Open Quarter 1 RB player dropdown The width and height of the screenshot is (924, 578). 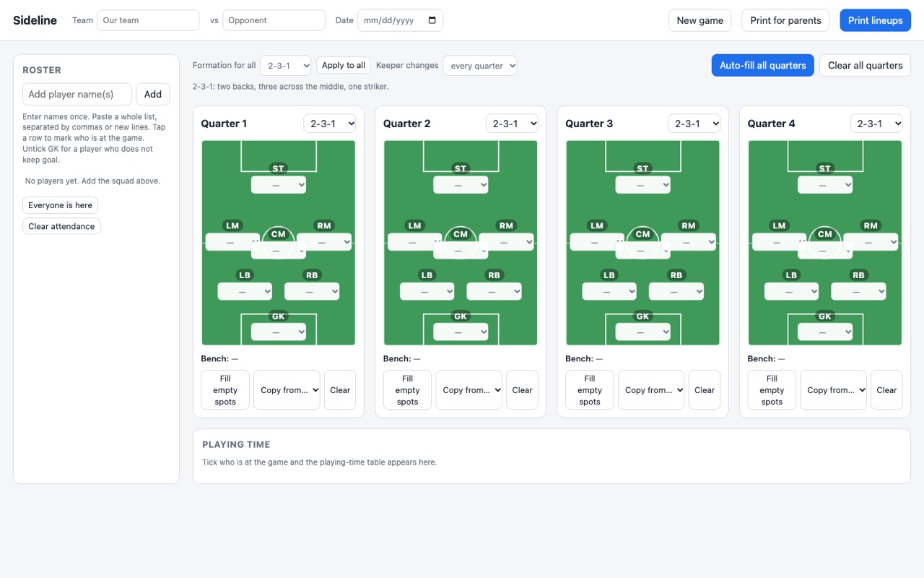point(312,291)
